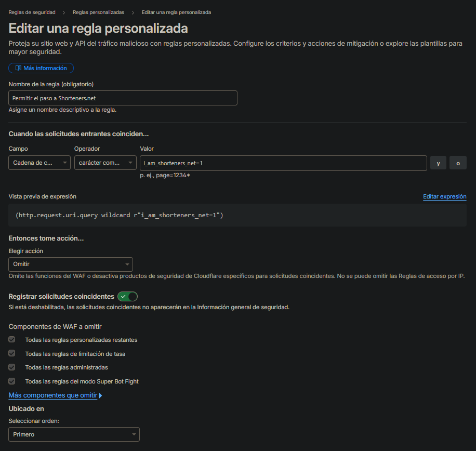
Task: Click the 'Entonces tome acción...' heading
Action: (46, 238)
